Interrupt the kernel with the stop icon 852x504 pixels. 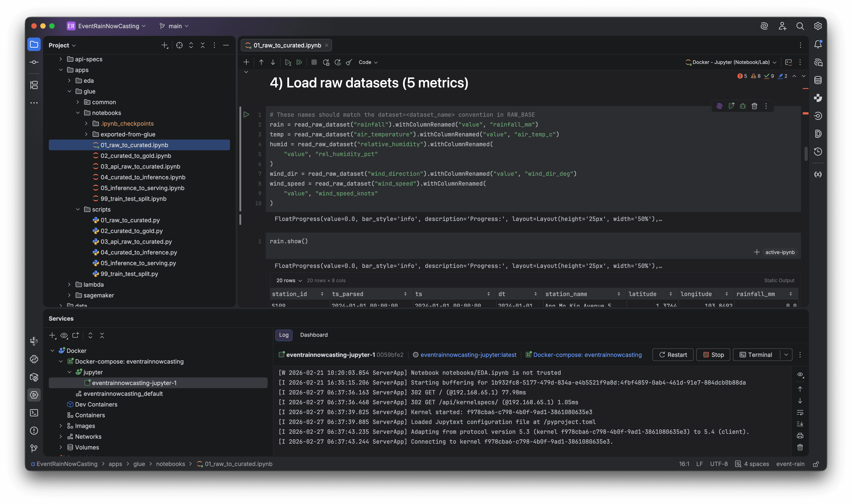click(x=313, y=62)
